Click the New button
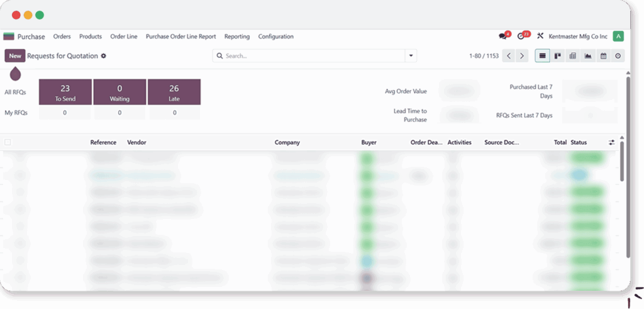The image size is (644, 309). point(15,56)
